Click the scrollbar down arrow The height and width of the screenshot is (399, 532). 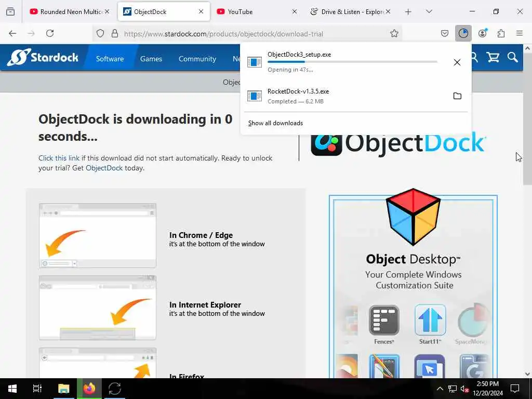pyautogui.click(x=527, y=374)
